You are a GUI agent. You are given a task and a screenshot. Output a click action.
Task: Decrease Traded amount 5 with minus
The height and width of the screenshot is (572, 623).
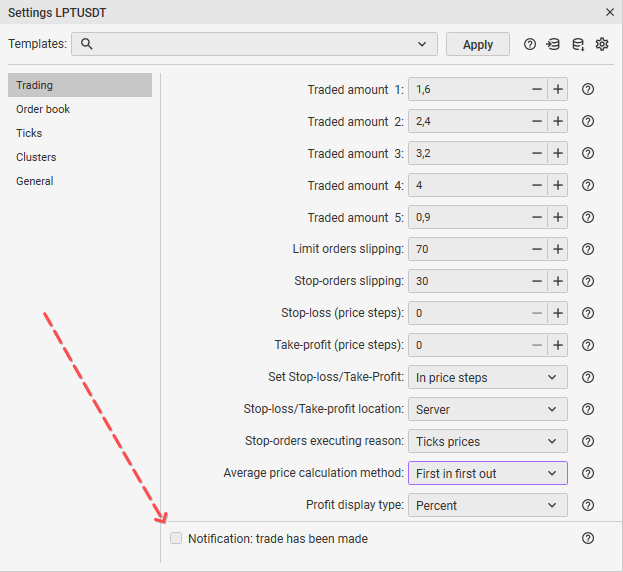point(537,217)
